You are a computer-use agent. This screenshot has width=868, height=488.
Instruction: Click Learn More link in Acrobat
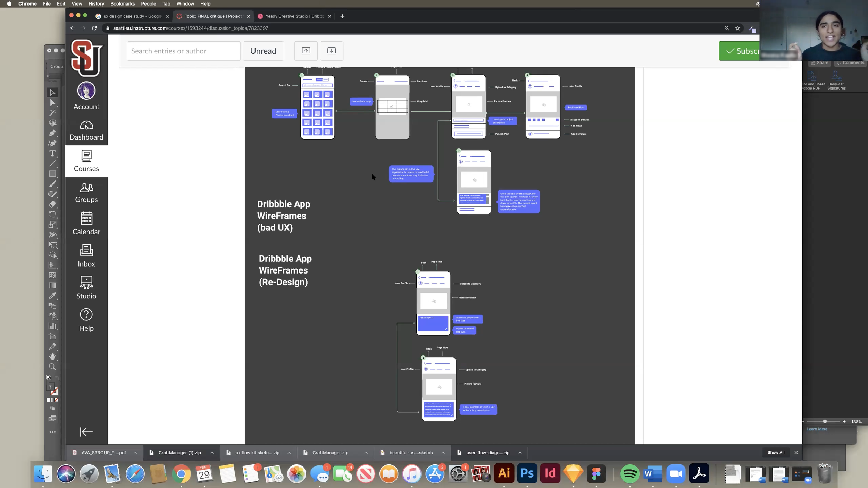[817, 429]
